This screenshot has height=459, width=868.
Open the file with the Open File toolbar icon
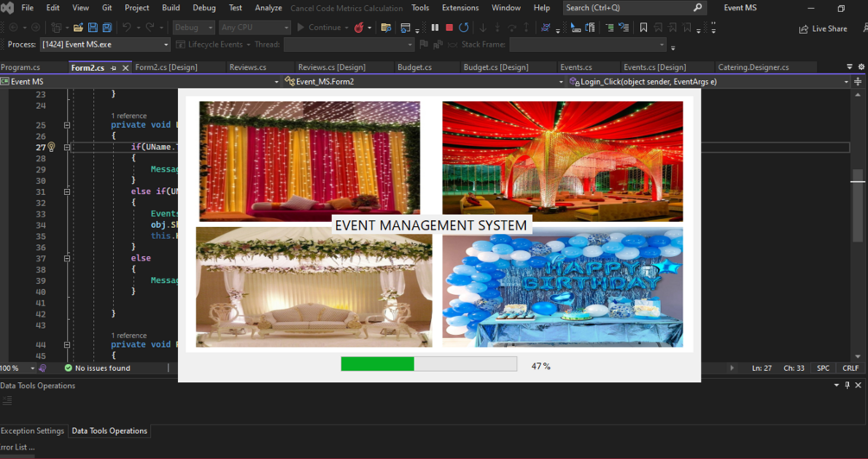click(78, 28)
